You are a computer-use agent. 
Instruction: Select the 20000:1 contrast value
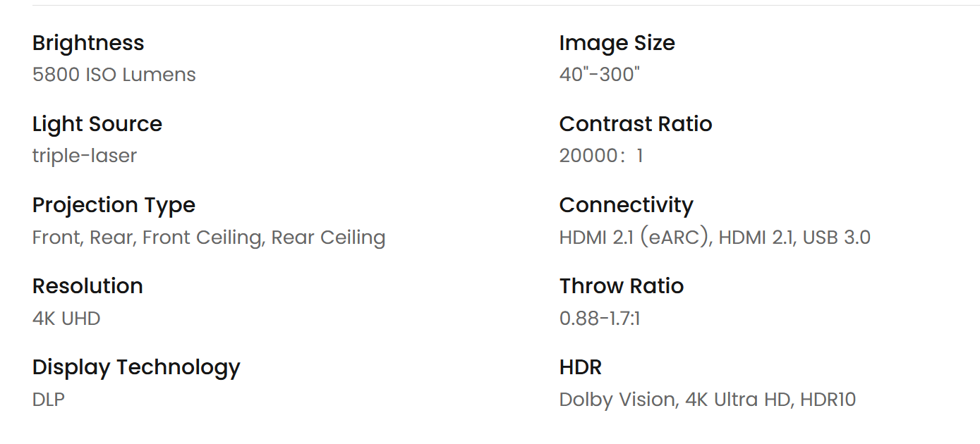click(x=601, y=156)
